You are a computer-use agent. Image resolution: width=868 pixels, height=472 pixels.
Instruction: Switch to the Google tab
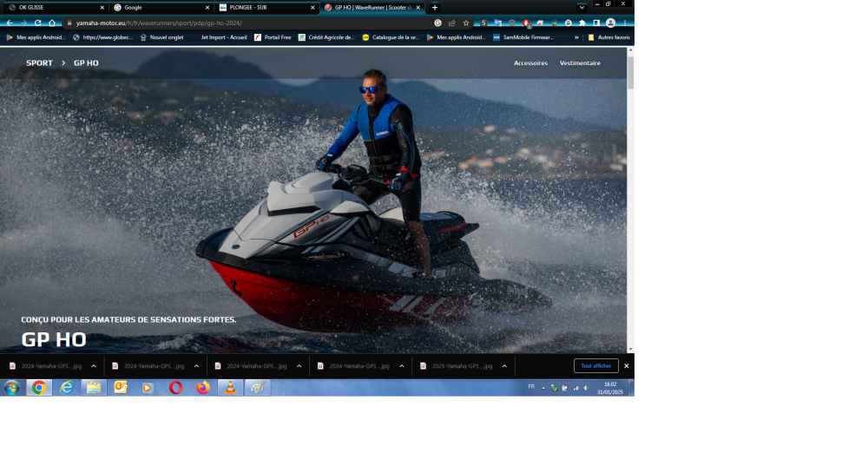coord(156,7)
